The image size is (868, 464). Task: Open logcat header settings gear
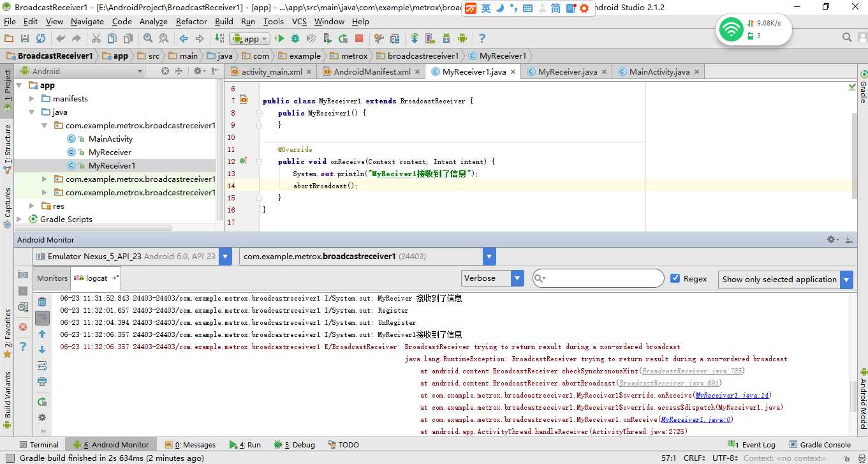point(42,417)
